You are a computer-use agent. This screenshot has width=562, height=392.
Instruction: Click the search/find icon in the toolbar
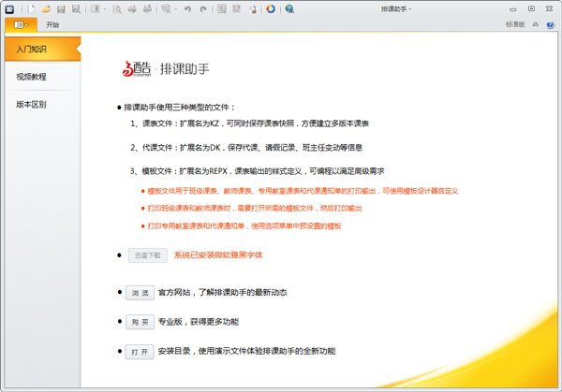coord(166,9)
